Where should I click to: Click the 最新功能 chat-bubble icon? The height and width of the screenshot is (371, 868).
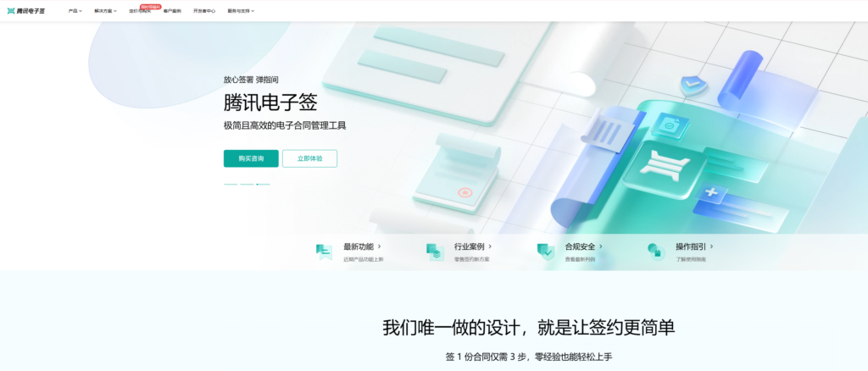coord(323,252)
